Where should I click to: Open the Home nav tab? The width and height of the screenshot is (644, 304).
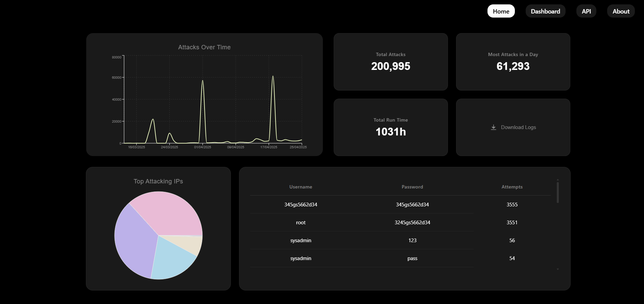501,11
